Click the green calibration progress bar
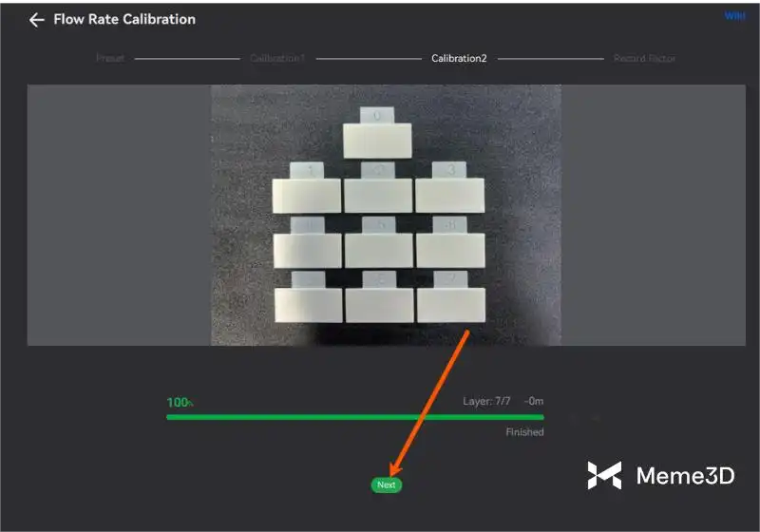 [354, 417]
